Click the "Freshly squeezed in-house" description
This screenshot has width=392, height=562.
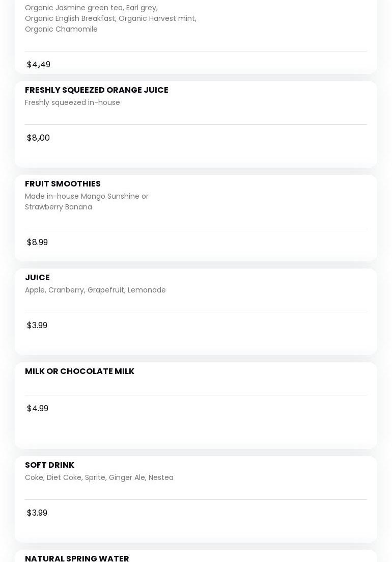click(x=72, y=102)
